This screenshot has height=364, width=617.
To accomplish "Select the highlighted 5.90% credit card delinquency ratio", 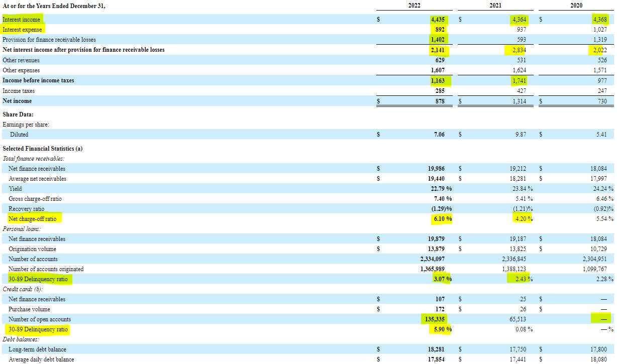I will coord(442,329).
